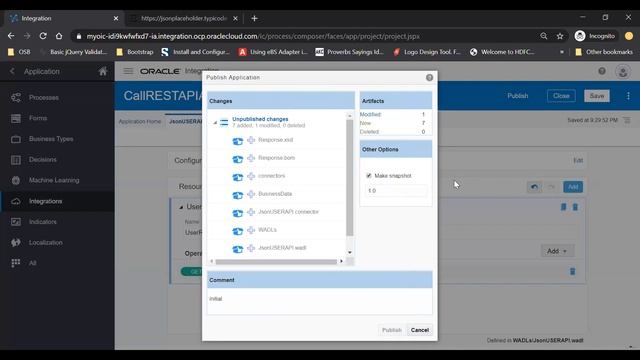Click the redo arrow button
Screen dimensions: 640x360
551,187
